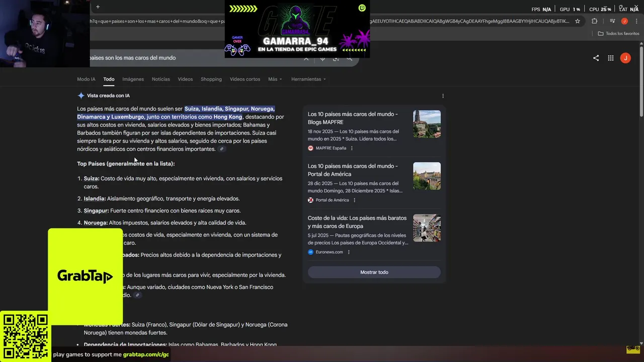Select the Todo tab
The width and height of the screenshot is (644, 362).
coord(109,79)
